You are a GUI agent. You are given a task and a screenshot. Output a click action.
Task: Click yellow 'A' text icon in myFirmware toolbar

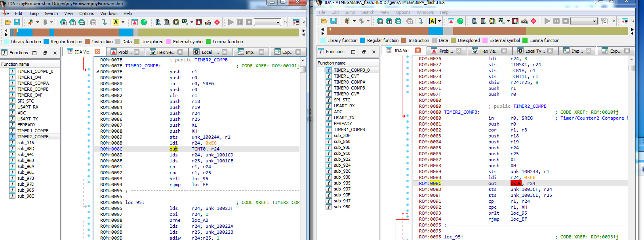click(116, 22)
